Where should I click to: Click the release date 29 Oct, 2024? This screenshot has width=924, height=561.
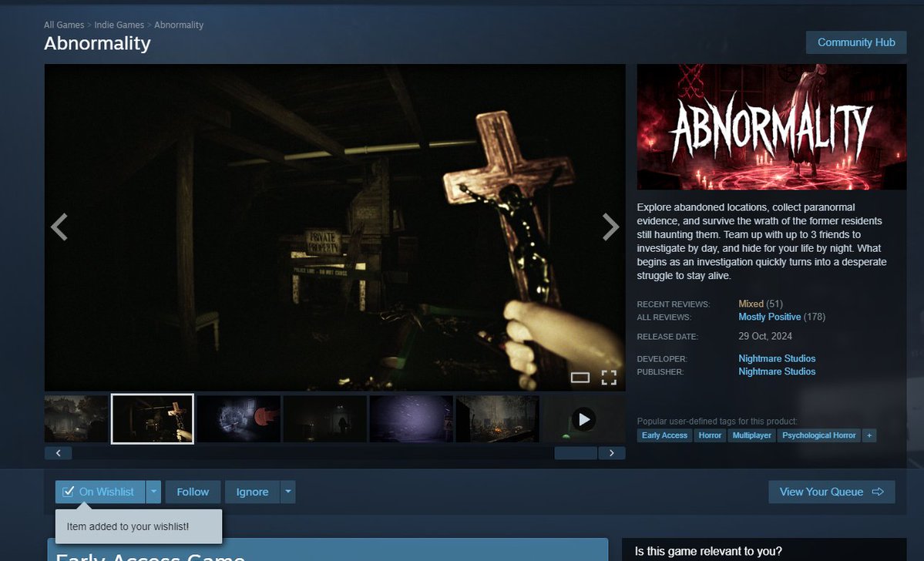pyautogui.click(x=765, y=336)
